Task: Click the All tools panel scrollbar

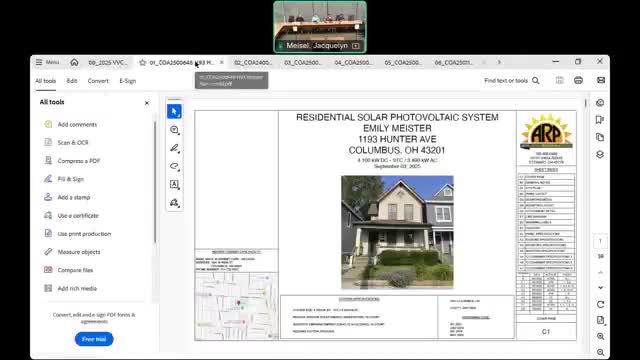Action: point(155,182)
